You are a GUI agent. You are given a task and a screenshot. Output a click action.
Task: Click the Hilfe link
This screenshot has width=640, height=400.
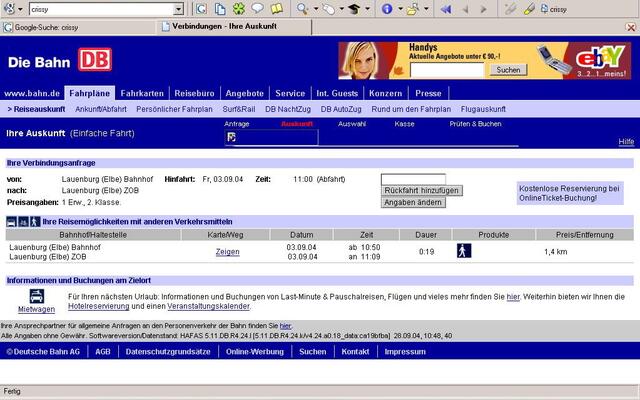(x=626, y=142)
